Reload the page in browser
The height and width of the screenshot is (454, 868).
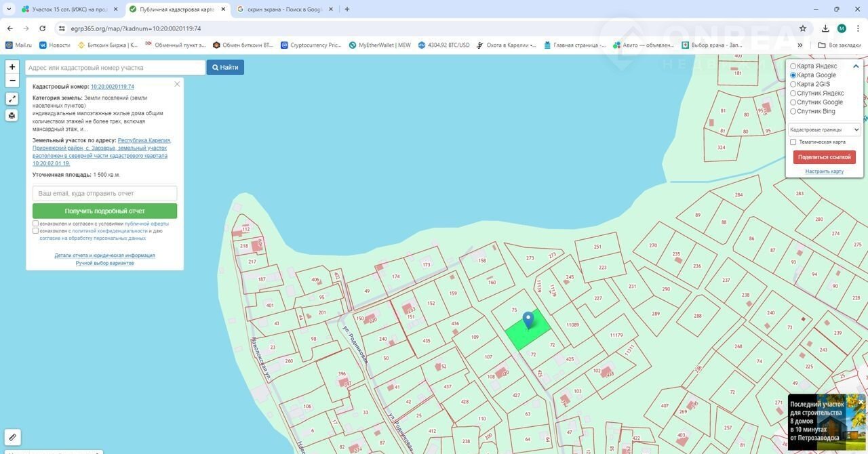43,28
